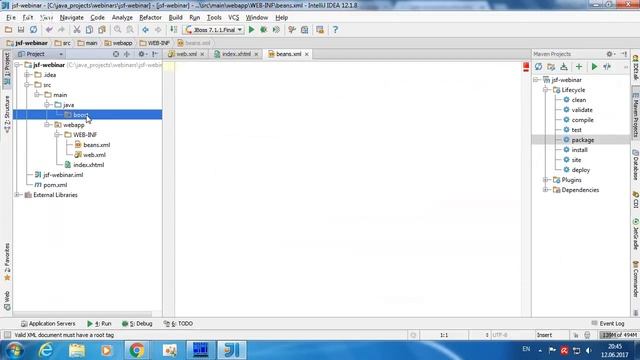The height and width of the screenshot is (360, 640).
Task: Open the 4: Run tool window
Action: (x=99, y=323)
